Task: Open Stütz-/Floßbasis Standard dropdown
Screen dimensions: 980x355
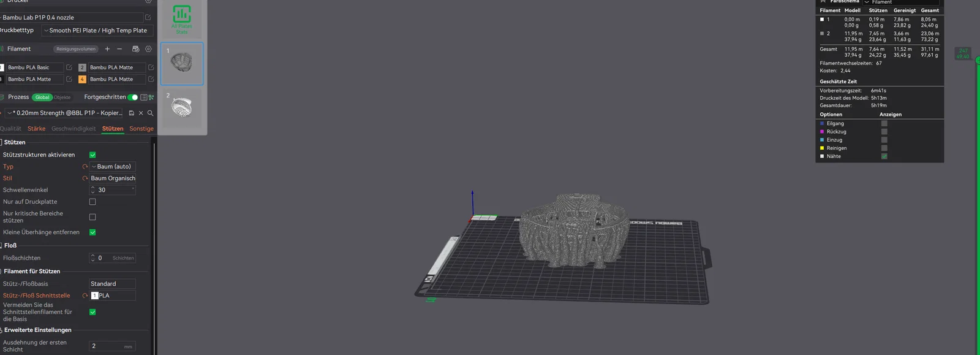Action: tap(112, 284)
